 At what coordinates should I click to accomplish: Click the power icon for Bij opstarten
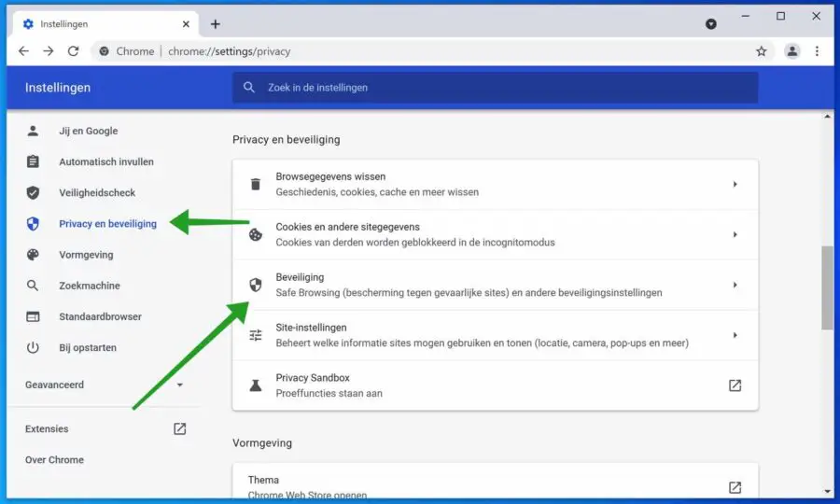33,347
